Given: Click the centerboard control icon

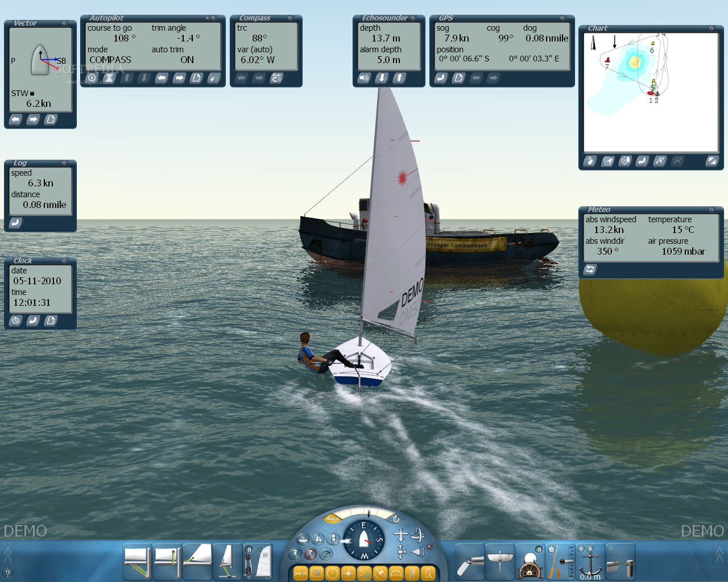Looking at the screenshot, I should (500, 562).
